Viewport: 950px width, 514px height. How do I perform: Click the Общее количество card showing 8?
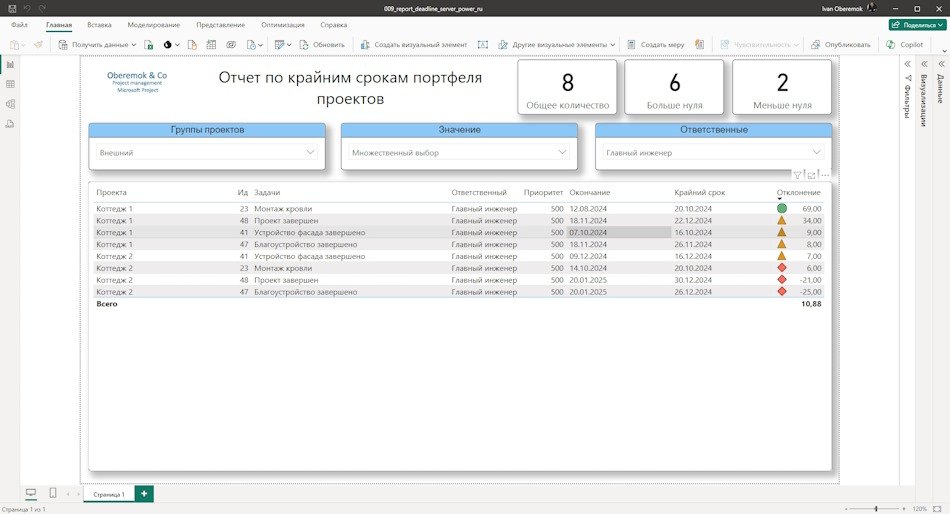(567, 87)
